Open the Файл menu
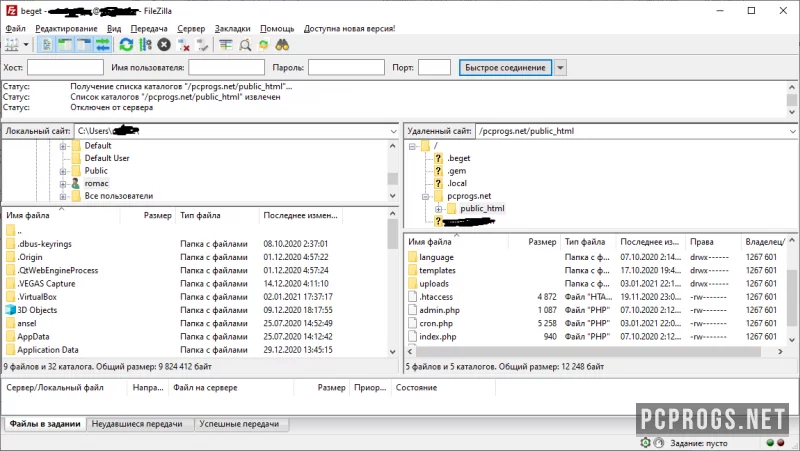This screenshot has width=800, height=451. [15, 29]
